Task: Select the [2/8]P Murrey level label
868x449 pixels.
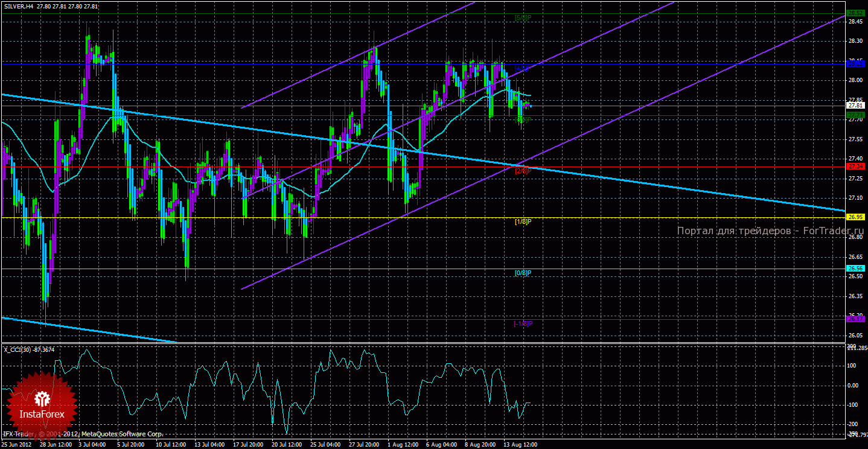Action: (x=523, y=171)
